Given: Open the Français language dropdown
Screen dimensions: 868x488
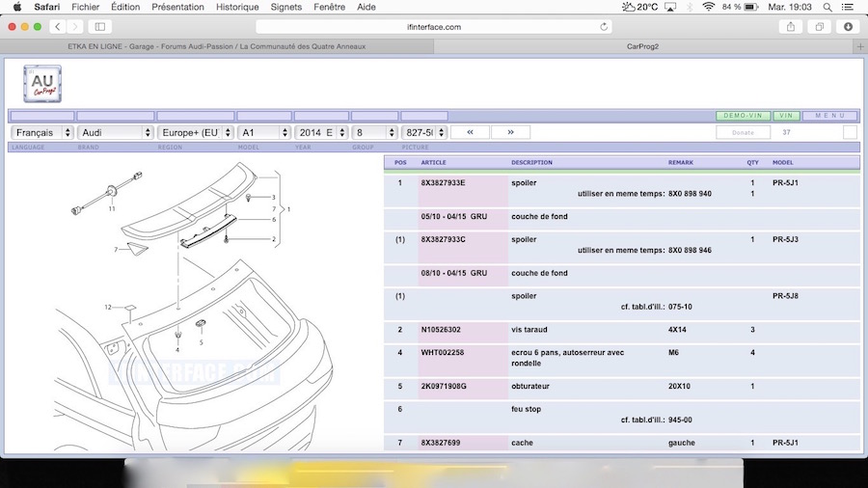Looking at the screenshot, I should 41,132.
